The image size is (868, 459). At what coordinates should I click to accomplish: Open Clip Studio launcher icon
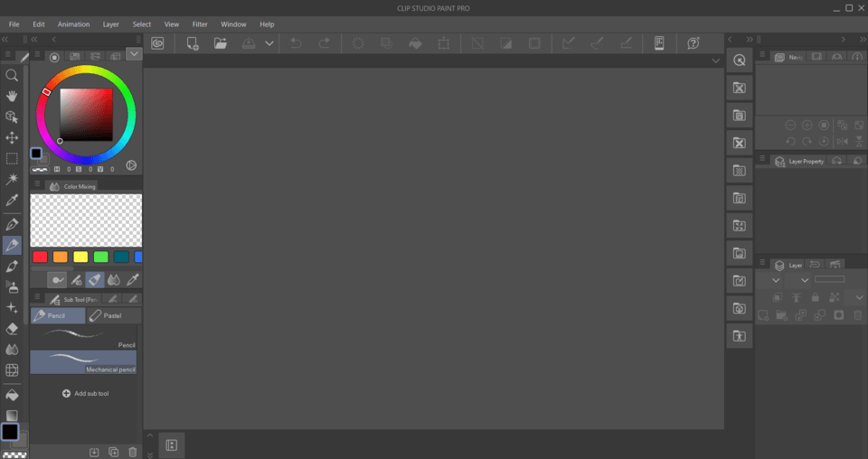click(x=157, y=43)
